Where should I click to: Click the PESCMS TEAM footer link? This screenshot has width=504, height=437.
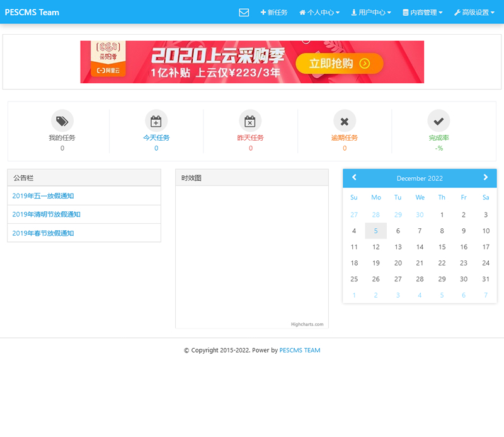pyautogui.click(x=299, y=350)
